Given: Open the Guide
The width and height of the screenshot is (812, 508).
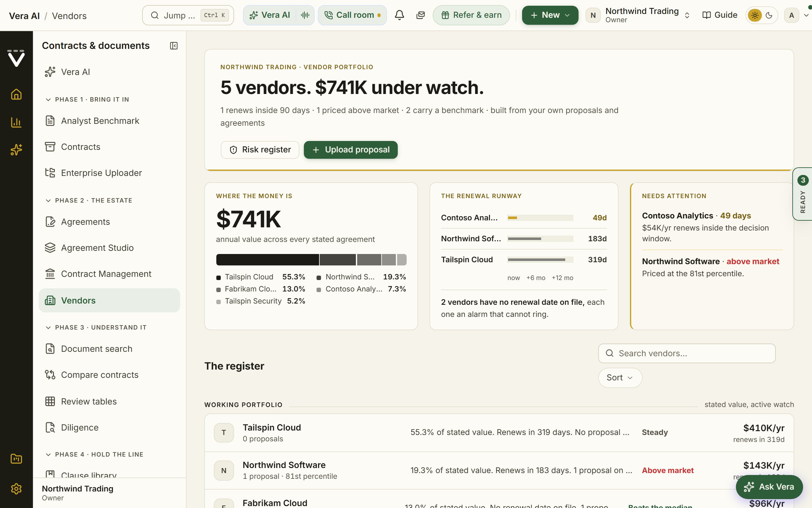Looking at the screenshot, I should pos(720,15).
